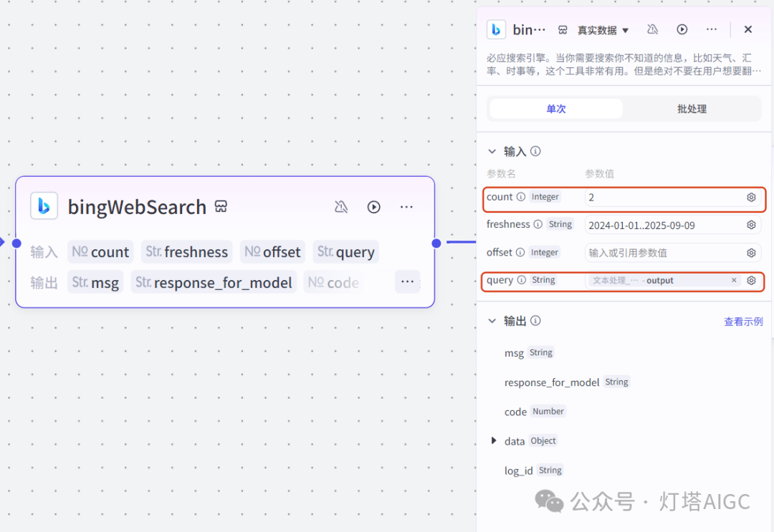The image size is (774, 532).
Task: Click the offset value input field
Action: [x=664, y=253]
